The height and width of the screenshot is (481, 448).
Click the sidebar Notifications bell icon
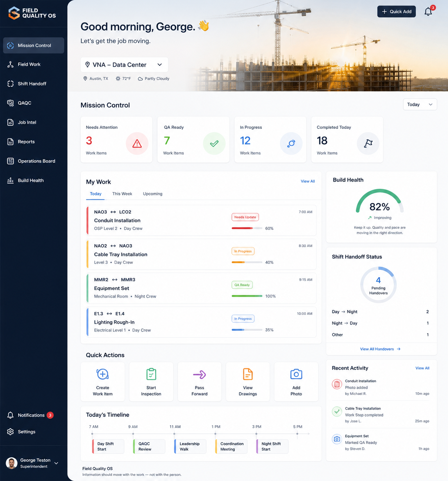pyautogui.click(x=10, y=415)
